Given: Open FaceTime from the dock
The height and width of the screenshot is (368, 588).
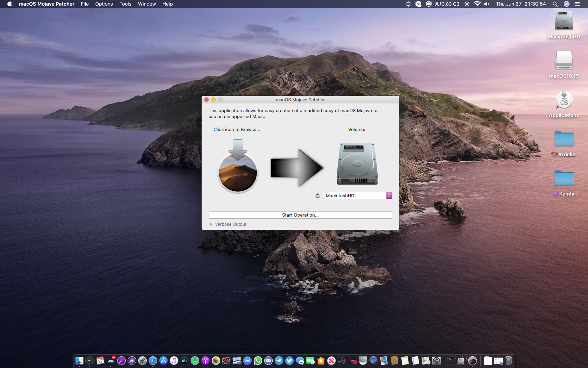Looking at the screenshot, I should (x=310, y=360).
